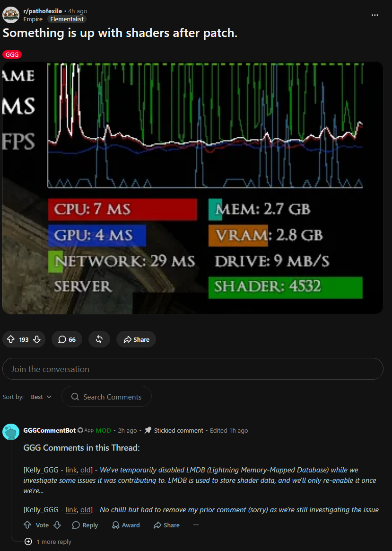Image resolution: width=392 pixels, height=551 pixels.
Task: Click the Join the conversation field
Action: tap(192, 369)
